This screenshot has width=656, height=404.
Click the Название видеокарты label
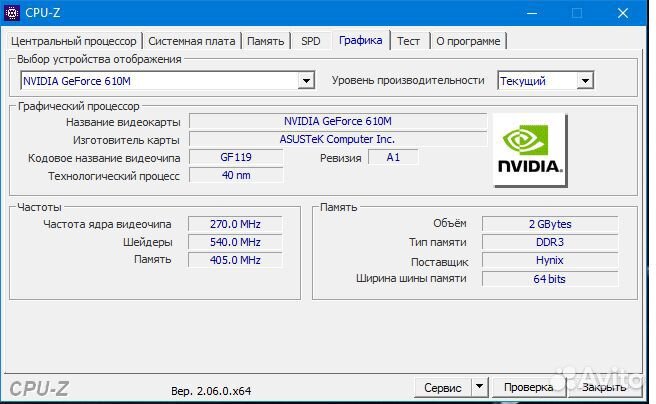tap(123, 122)
